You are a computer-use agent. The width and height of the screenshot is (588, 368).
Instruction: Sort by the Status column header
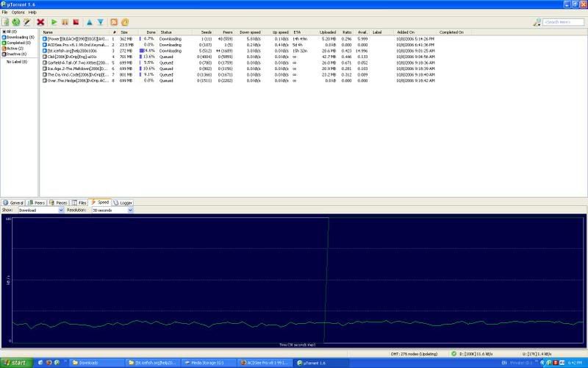[x=175, y=32]
